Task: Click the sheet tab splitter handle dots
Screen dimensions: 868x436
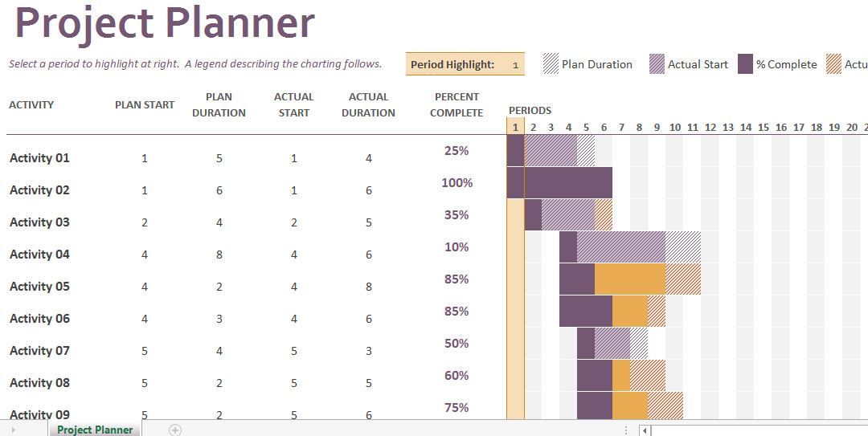Action: 624,430
